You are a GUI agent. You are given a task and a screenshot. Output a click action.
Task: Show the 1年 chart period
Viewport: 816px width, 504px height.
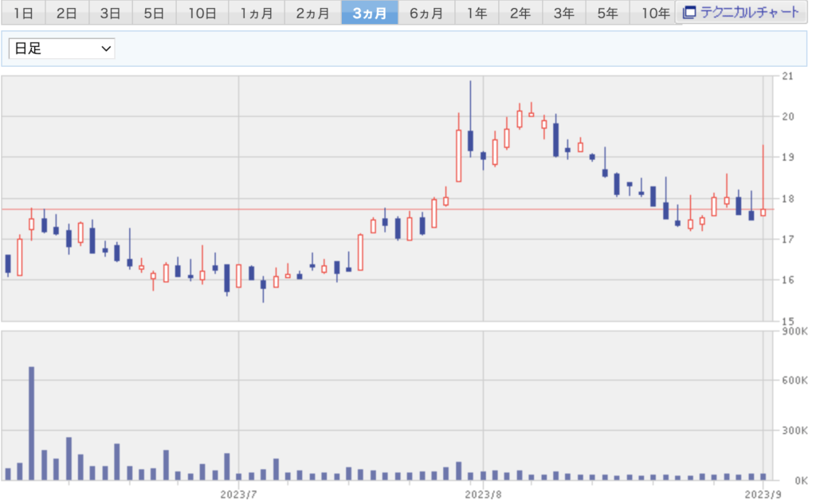point(477,13)
